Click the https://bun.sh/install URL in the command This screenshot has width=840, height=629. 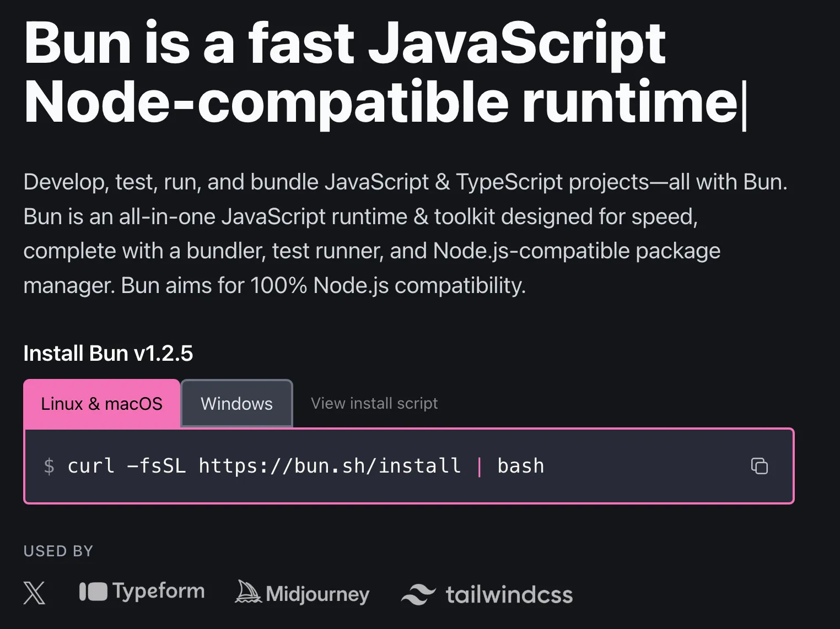[x=329, y=466]
